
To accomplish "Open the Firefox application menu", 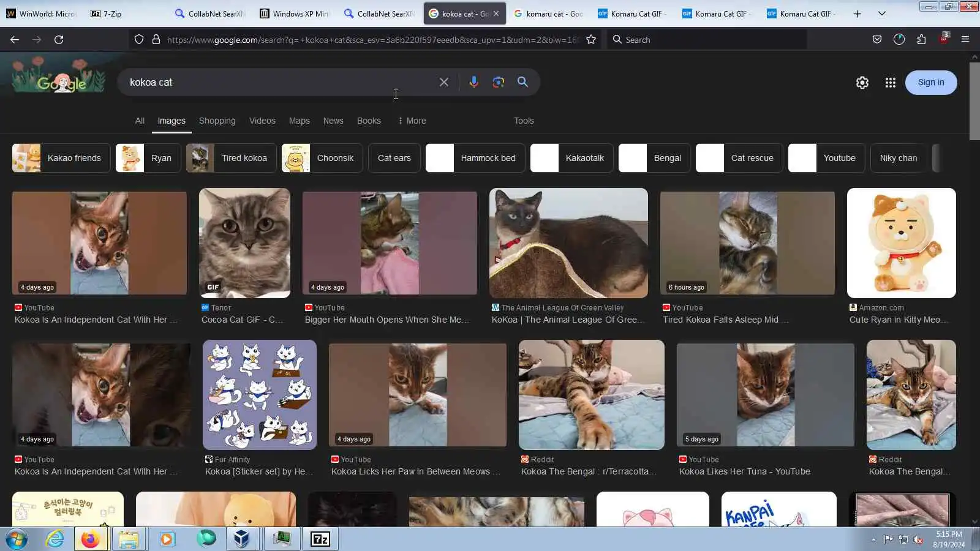I will pyautogui.click(x=965, y=40).
